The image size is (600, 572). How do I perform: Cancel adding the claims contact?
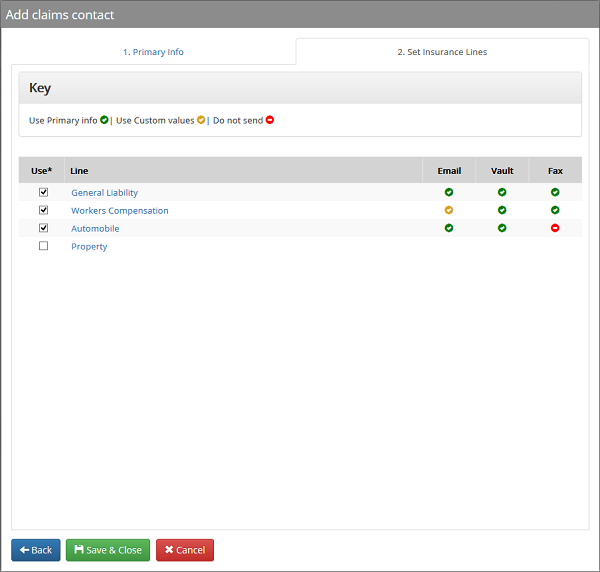coord(184,550)
